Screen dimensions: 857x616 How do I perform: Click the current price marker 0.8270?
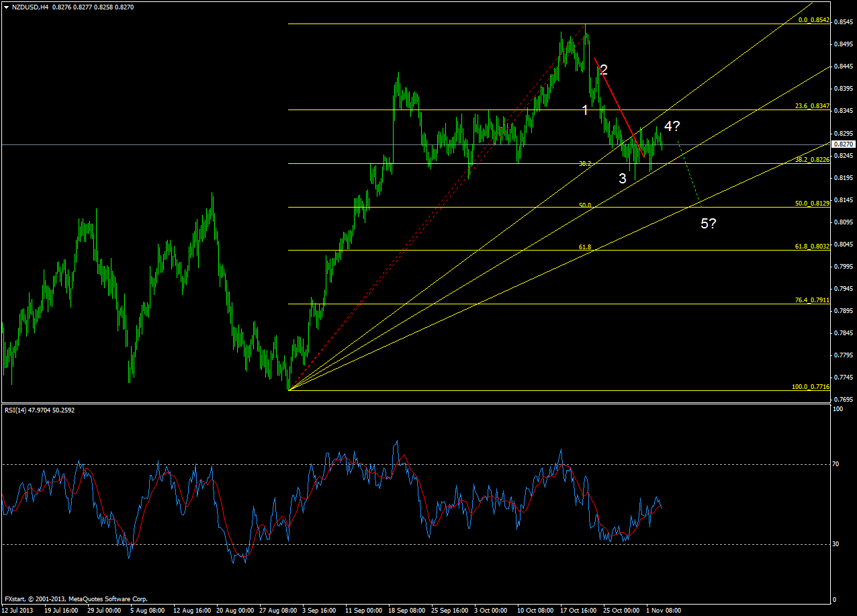[x=844, y=144]
